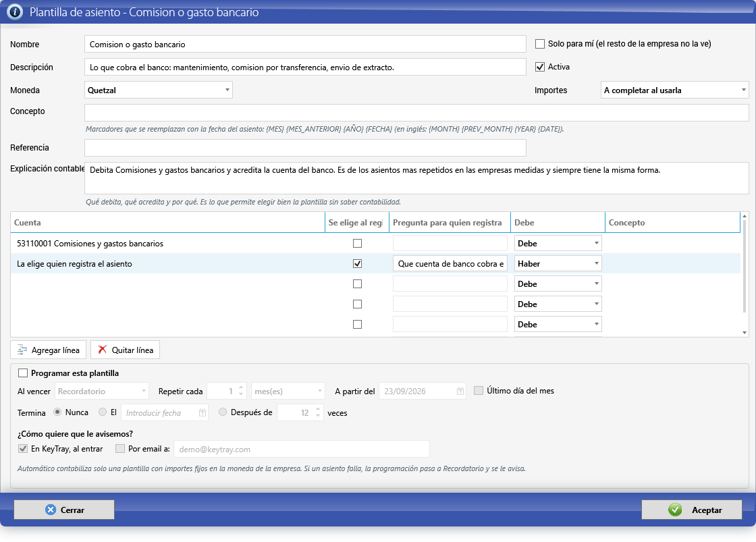Click the Quitar línea button

pos(126,350)
